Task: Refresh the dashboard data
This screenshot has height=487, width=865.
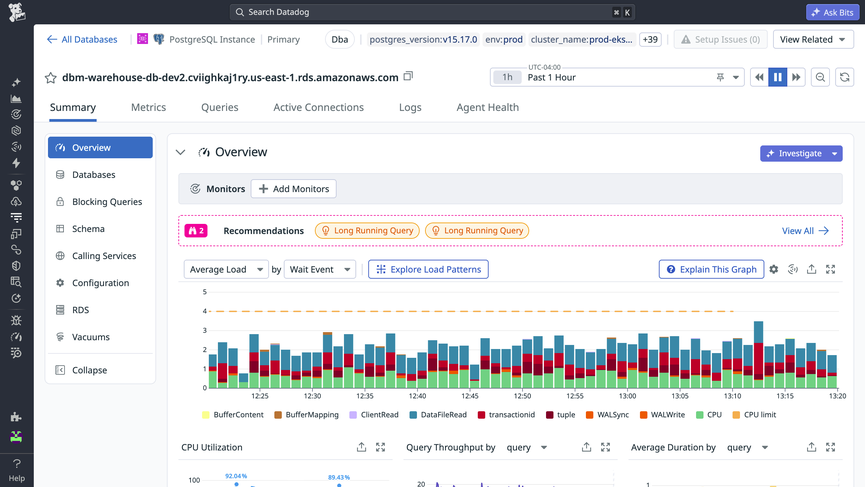Action: 845,77
